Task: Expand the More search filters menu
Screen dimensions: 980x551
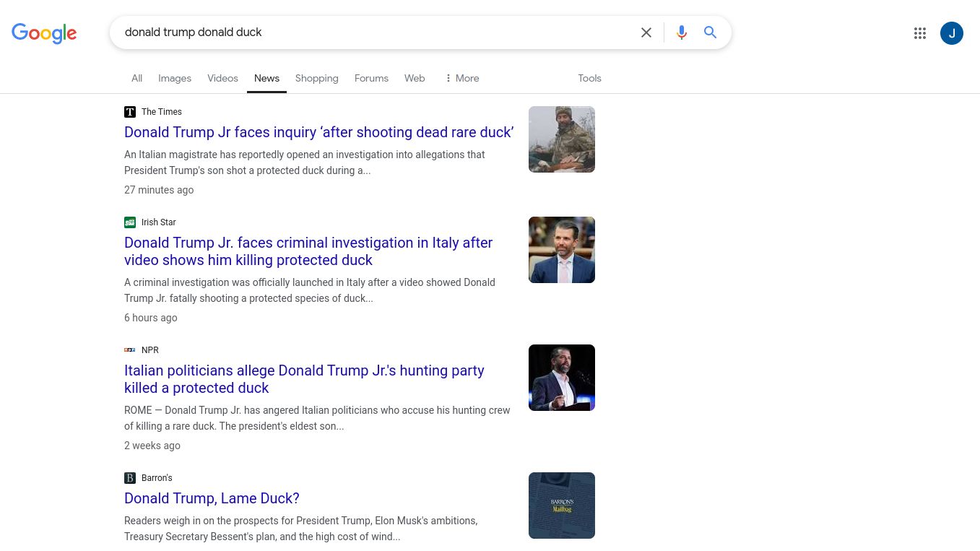Action: click(461, 78)
